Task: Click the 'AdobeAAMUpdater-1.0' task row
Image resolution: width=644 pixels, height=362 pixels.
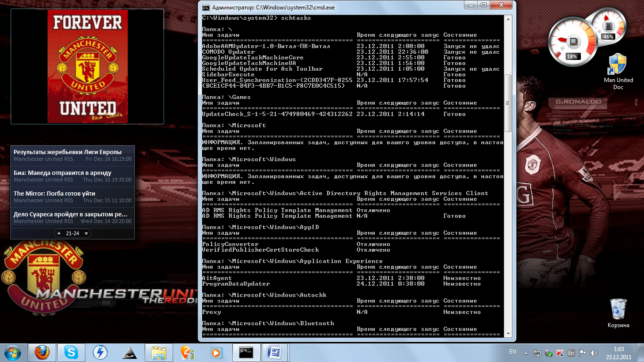Action: [x=351, y=46]
